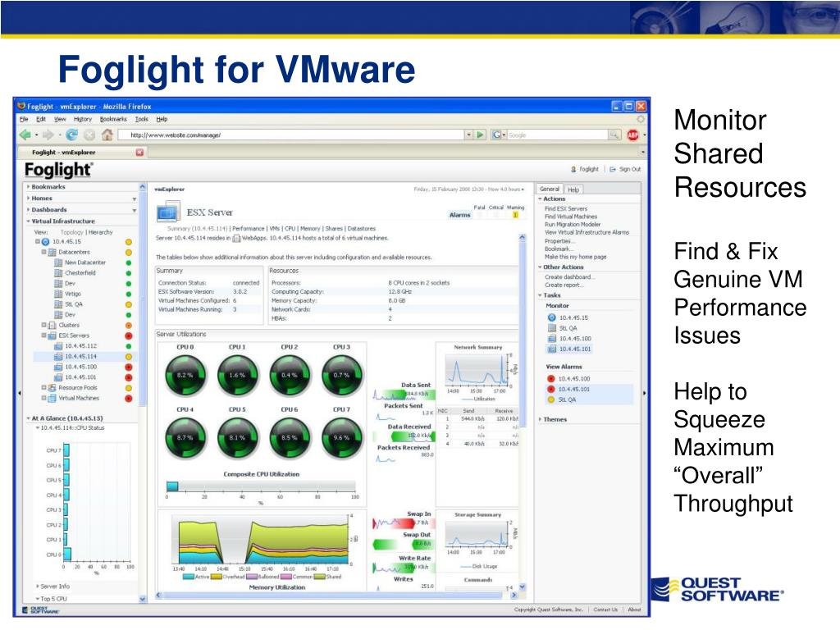This screenshot has height=630, width=840.
Task: Click the Composite CPU Utilization bar
Action: click(x=261, y=486)
